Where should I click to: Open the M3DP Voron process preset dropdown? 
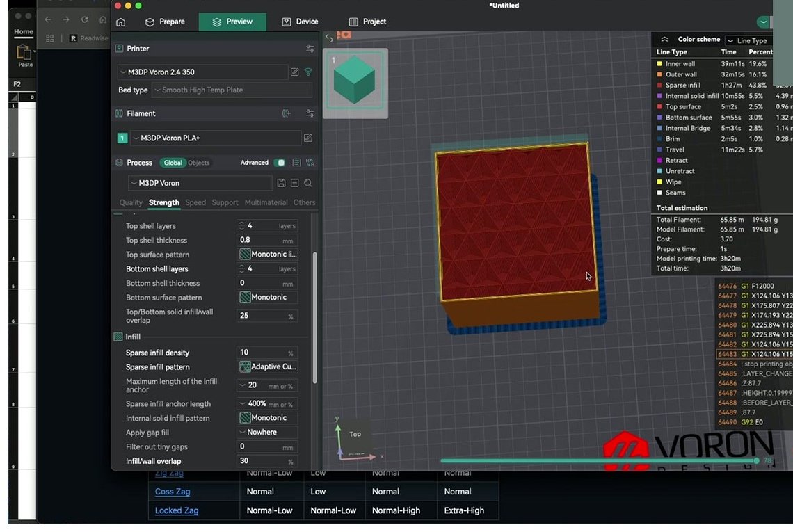click(200, 183)
